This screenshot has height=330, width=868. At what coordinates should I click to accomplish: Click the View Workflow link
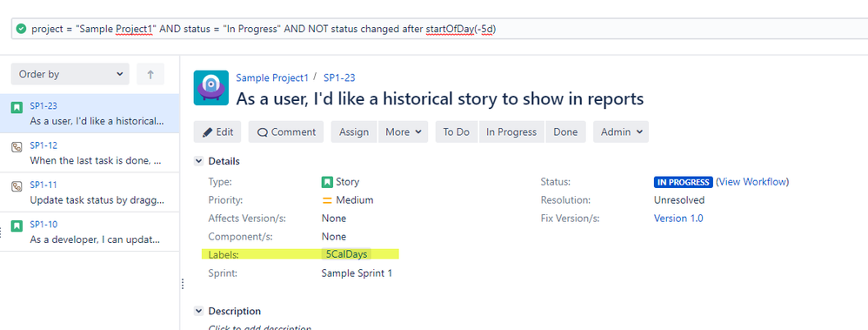tap(752, 181)
